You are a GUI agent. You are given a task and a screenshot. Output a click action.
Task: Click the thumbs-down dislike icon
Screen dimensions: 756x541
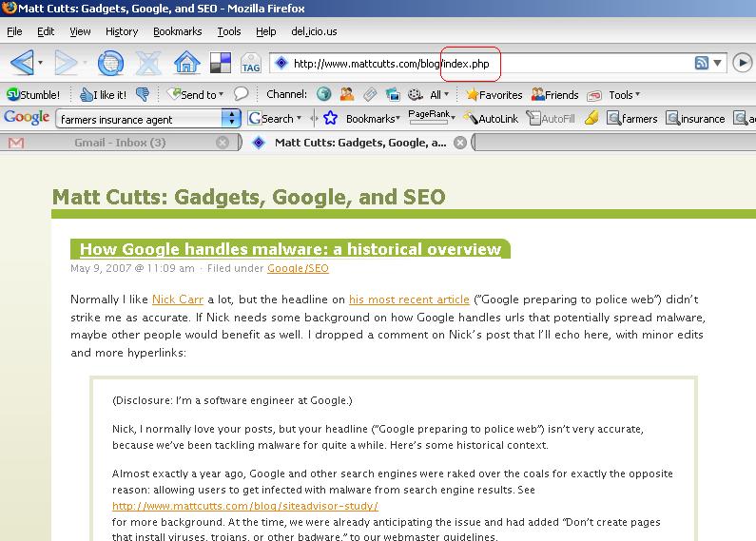[143, 95]
